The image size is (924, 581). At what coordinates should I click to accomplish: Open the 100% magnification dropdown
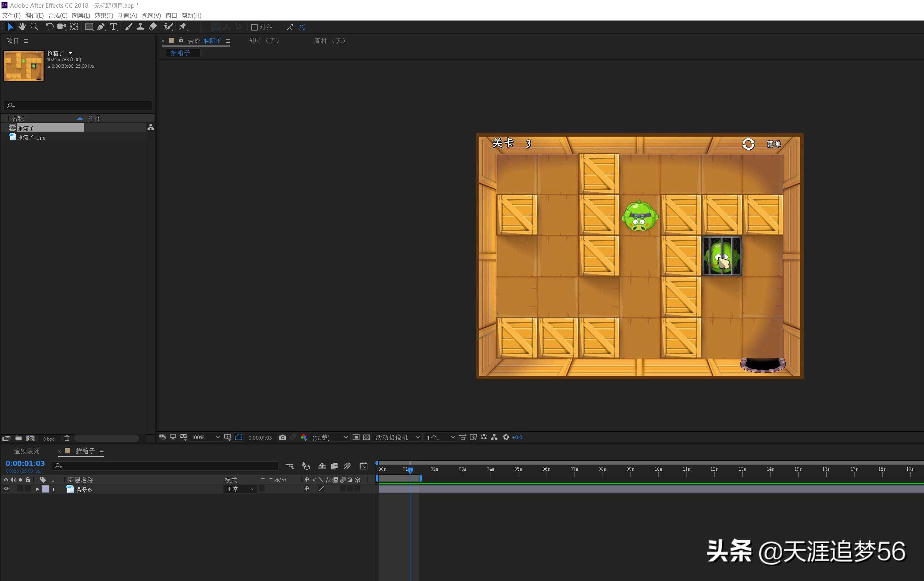(205, 437)
